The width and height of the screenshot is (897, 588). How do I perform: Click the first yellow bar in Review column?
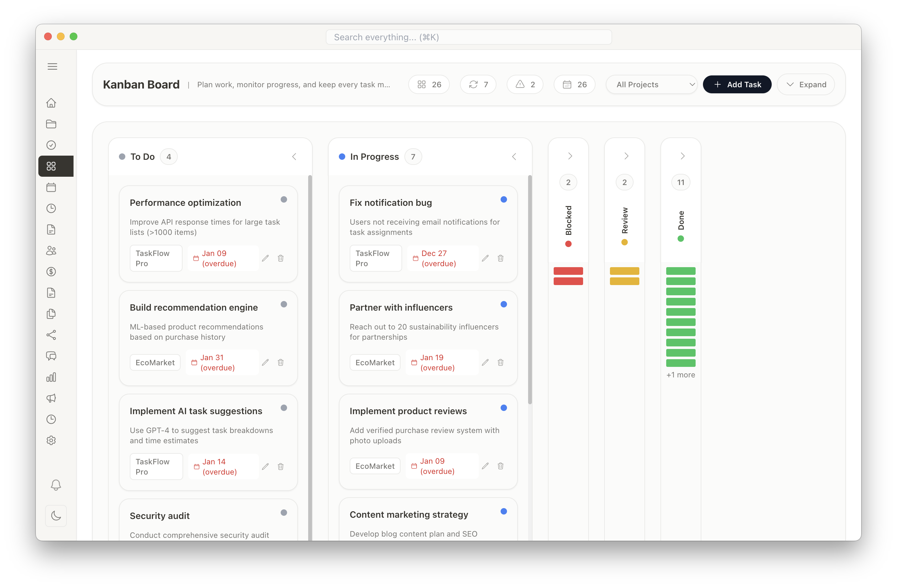click(x=625, y=271)
